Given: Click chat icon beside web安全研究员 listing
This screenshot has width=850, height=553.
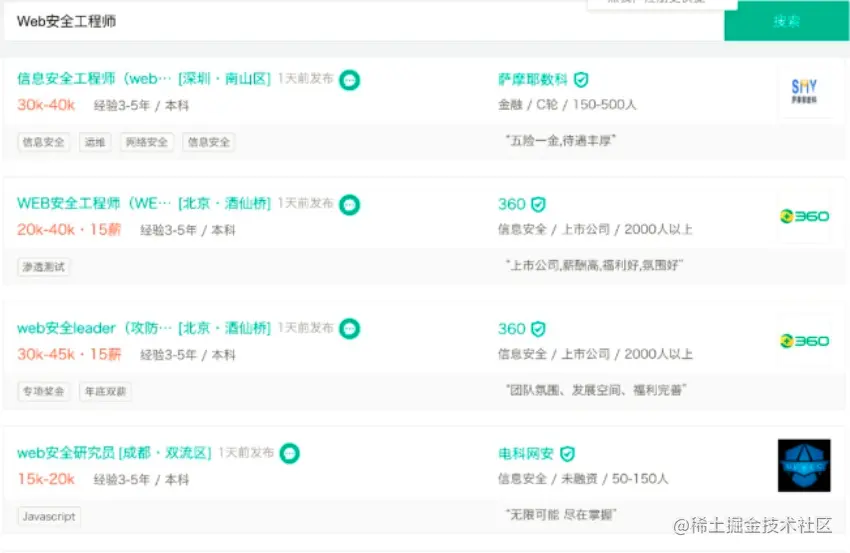Looking at the screenshot, I should coord(289,453).
